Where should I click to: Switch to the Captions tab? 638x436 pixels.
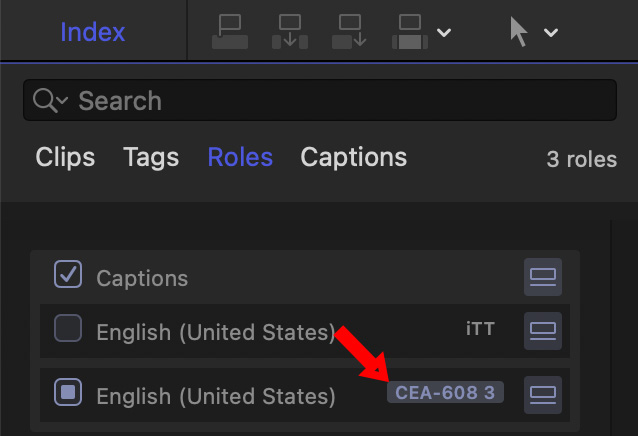click(353, 157)
